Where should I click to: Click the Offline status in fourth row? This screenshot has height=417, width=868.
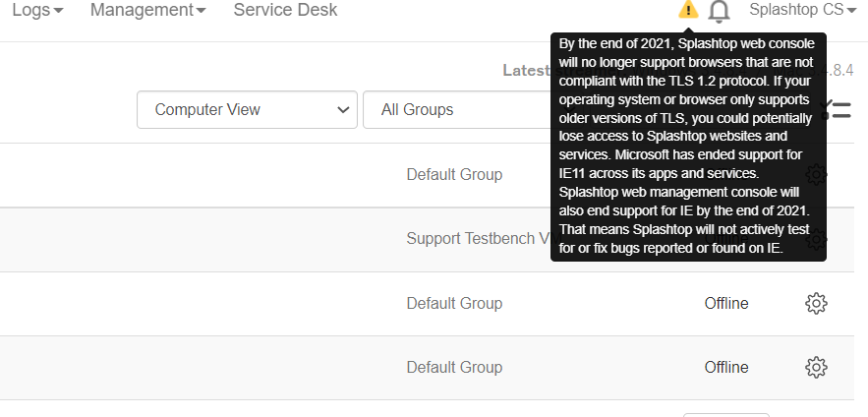coord(726,367)
